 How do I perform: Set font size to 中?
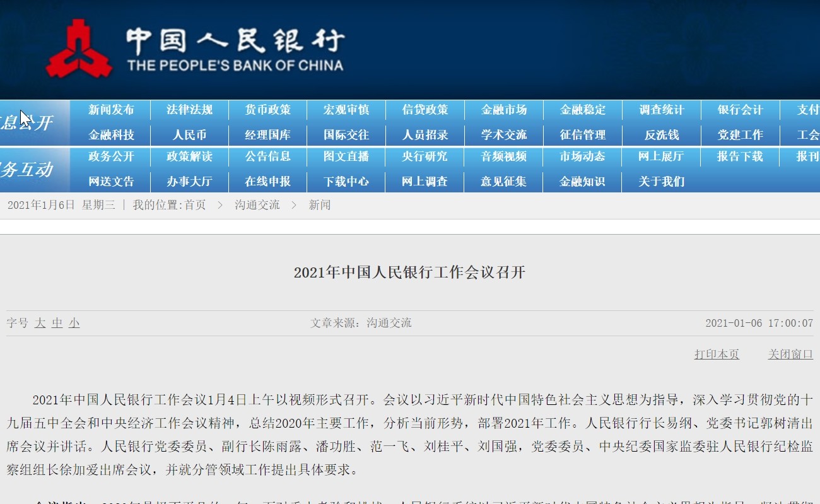click(x=57, y=323)
